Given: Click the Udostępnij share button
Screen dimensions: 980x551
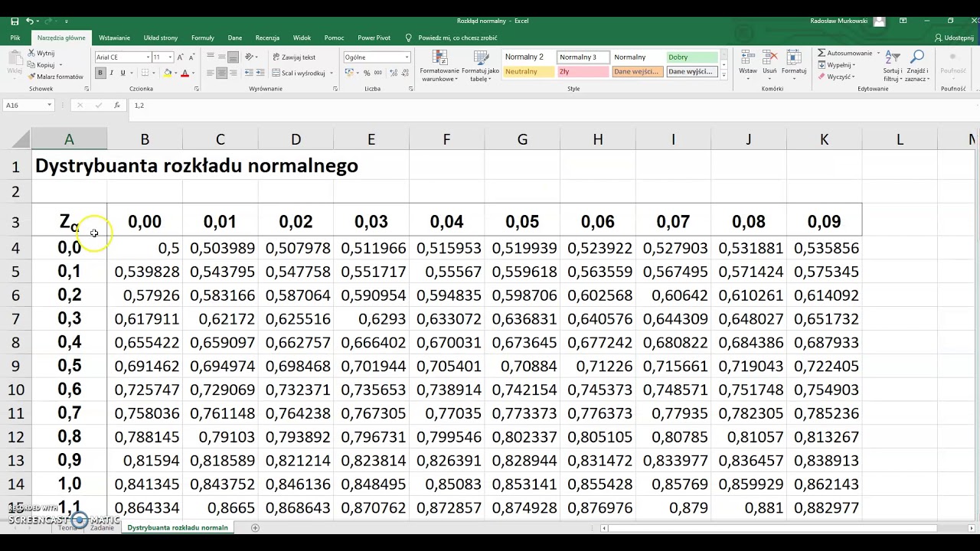Looking at the screenshot, I should coord(954,37).
